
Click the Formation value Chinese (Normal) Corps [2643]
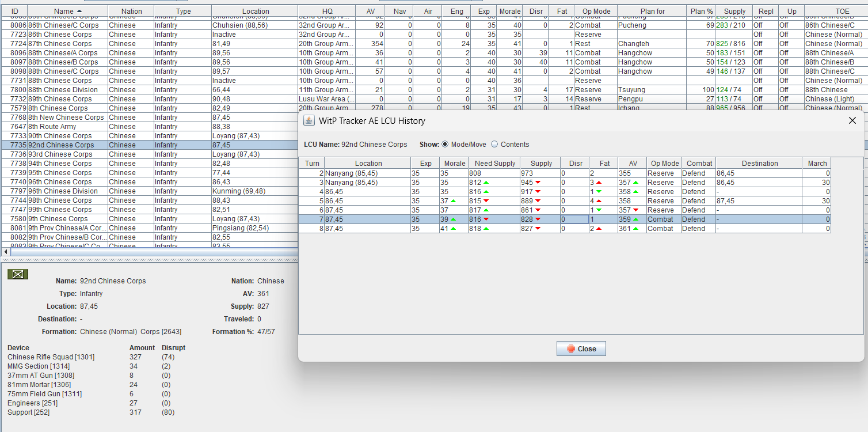point(131,332)
